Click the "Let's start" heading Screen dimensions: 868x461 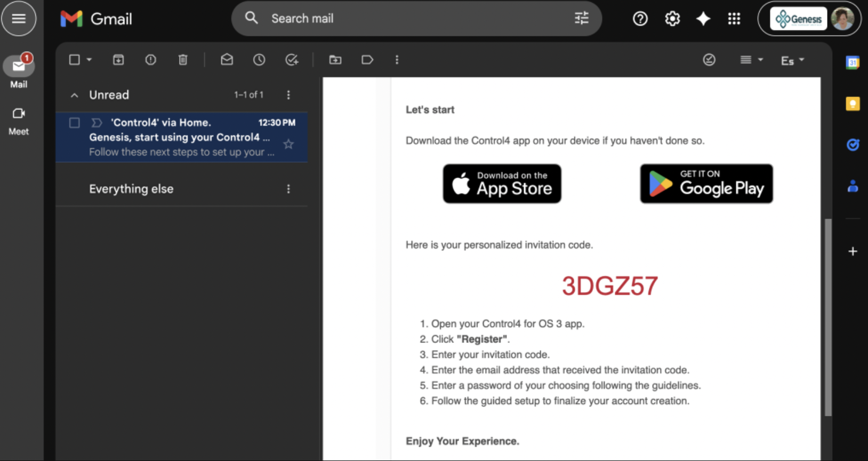(x=430, y=110)
